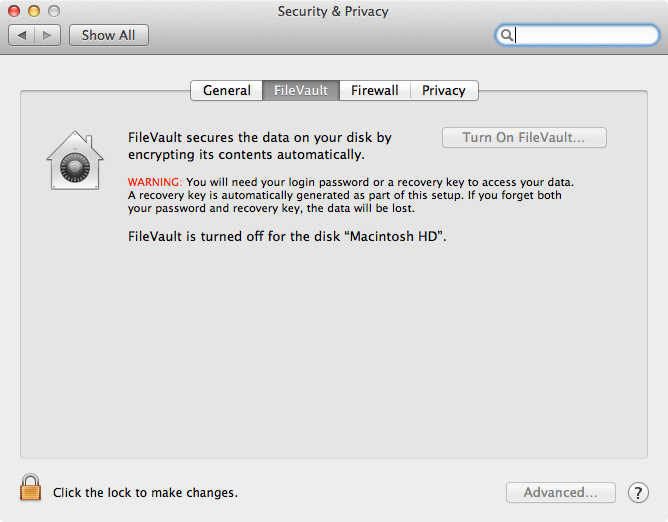Click the magnifying glass in the search box
This screenshot has height=522, width=668.
point(506,35)
